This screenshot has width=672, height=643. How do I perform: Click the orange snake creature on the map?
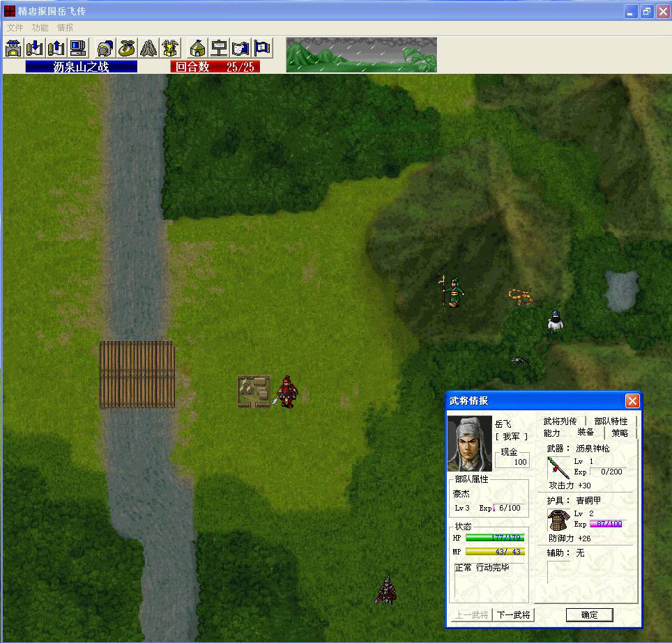point(521,296)
